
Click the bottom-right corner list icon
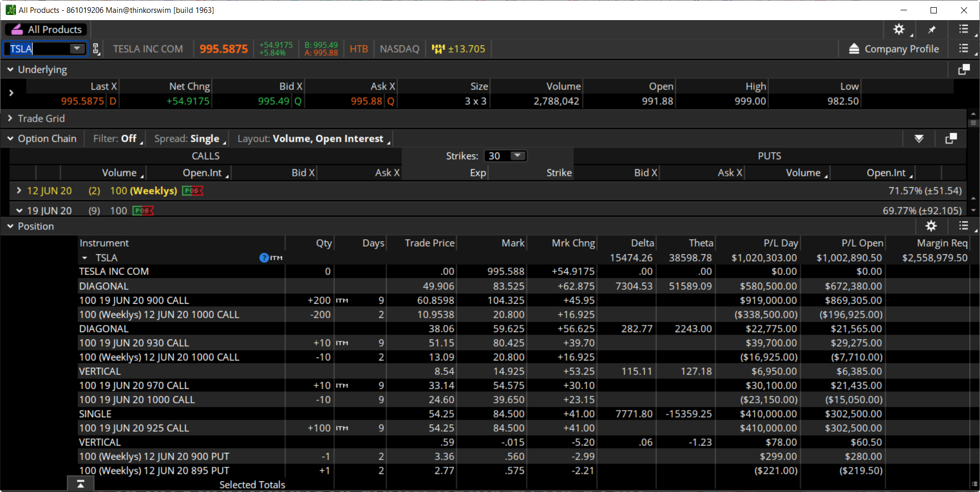coord(974,484)
